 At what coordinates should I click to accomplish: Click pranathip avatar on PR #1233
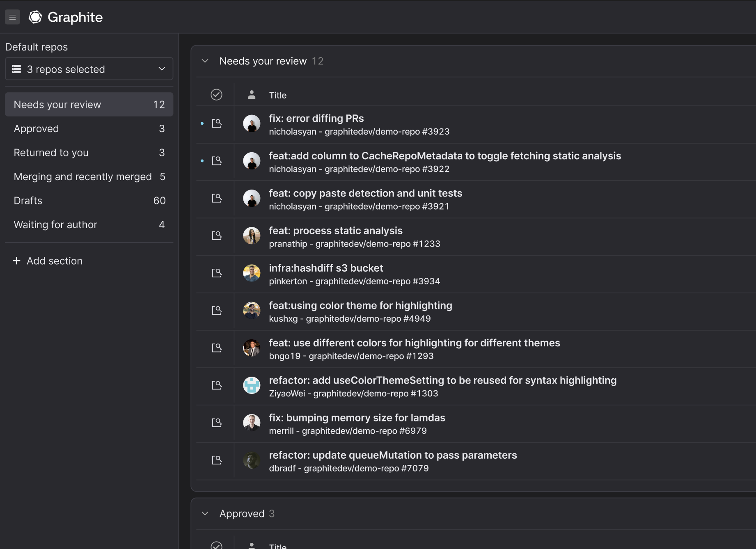(252, 236)
